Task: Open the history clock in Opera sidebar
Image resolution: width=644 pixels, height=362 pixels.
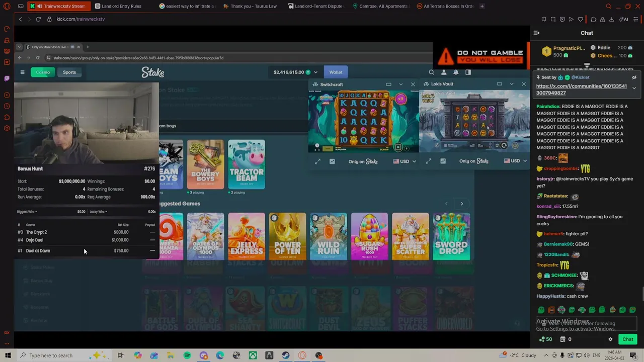Action: pos(7,106)
